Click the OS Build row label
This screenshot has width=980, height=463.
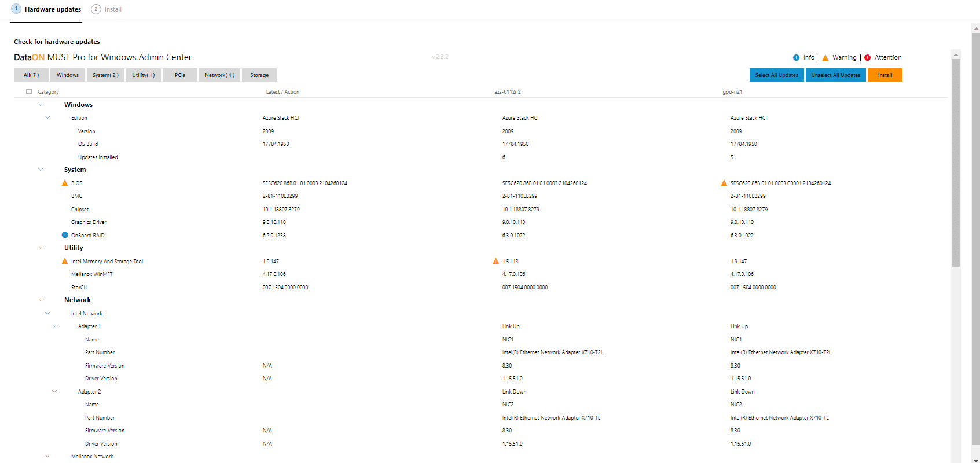88,144
